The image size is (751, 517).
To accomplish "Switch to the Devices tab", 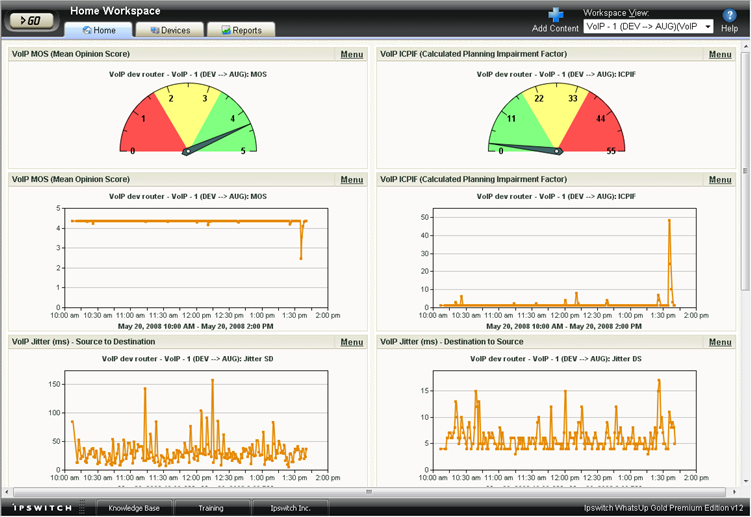I will [169, 30].
